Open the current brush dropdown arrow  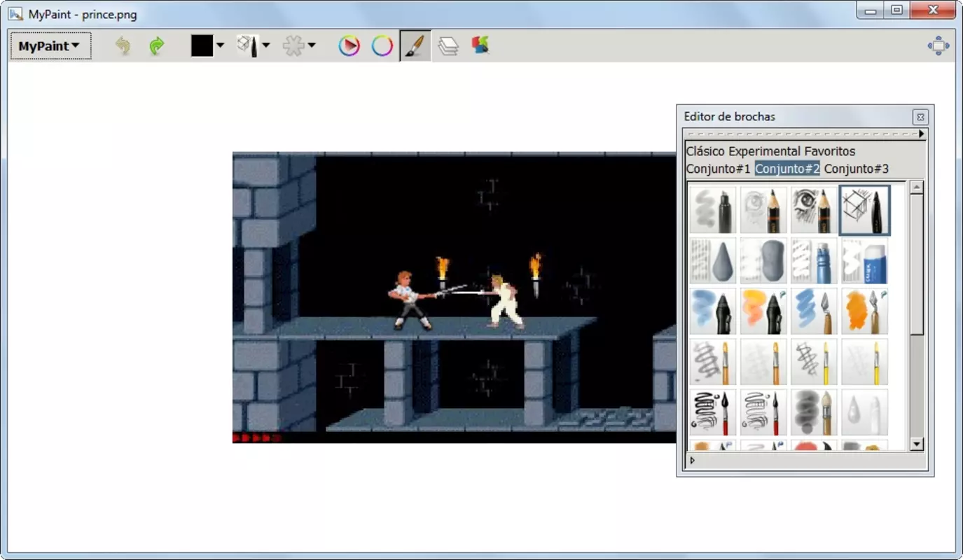(x=266, y=45)
